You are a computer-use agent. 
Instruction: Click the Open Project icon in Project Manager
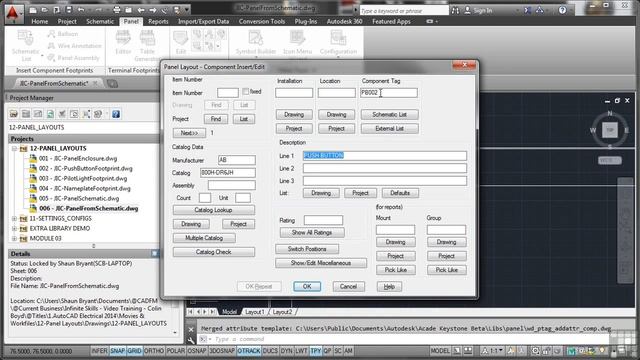click(x=14, y=114)
